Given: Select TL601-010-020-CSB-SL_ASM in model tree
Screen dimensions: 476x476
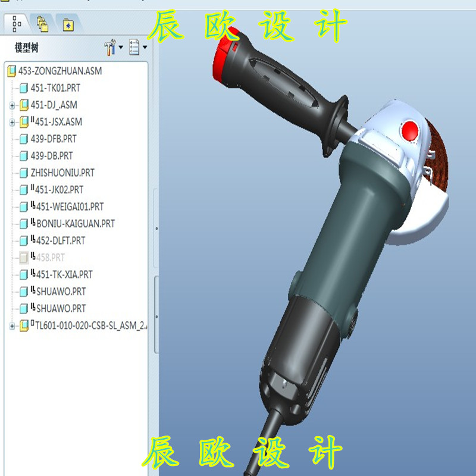Looking at the screenshot, I should (91, 325).
